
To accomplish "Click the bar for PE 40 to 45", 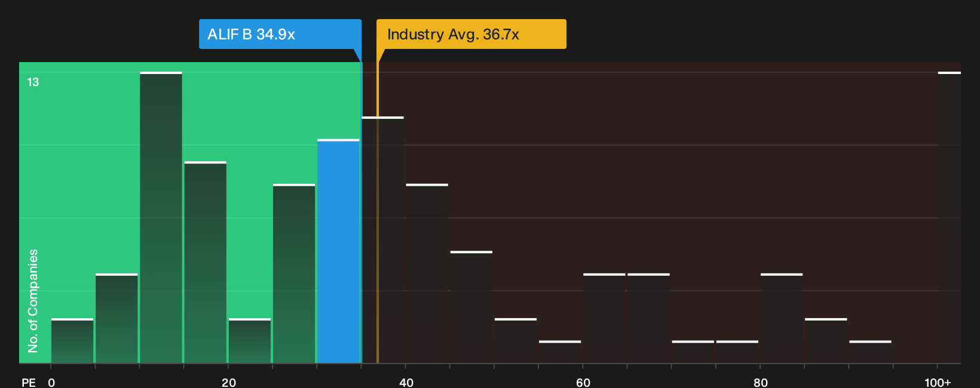I will pos(427,274).
